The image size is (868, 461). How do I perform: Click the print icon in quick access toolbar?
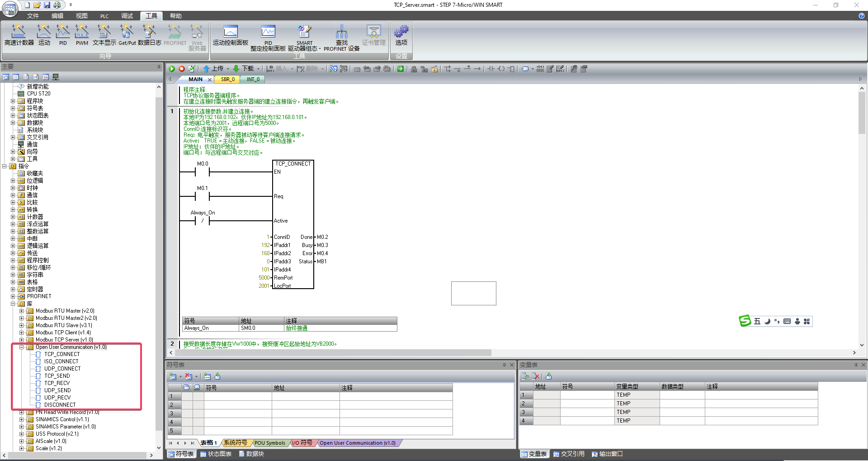(57, 5)
